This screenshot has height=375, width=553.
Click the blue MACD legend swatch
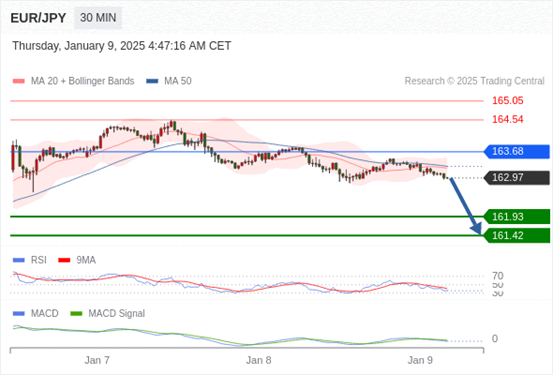(x=19, y=314)
